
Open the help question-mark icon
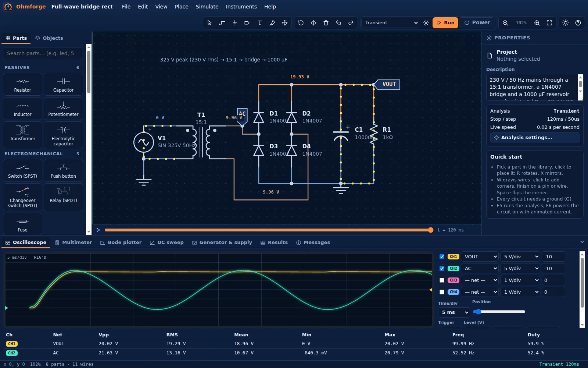[578, 23]
